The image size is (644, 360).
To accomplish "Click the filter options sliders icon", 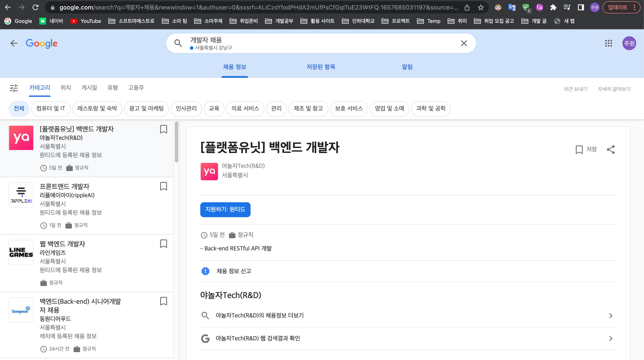I will click(x=14, y=88).
